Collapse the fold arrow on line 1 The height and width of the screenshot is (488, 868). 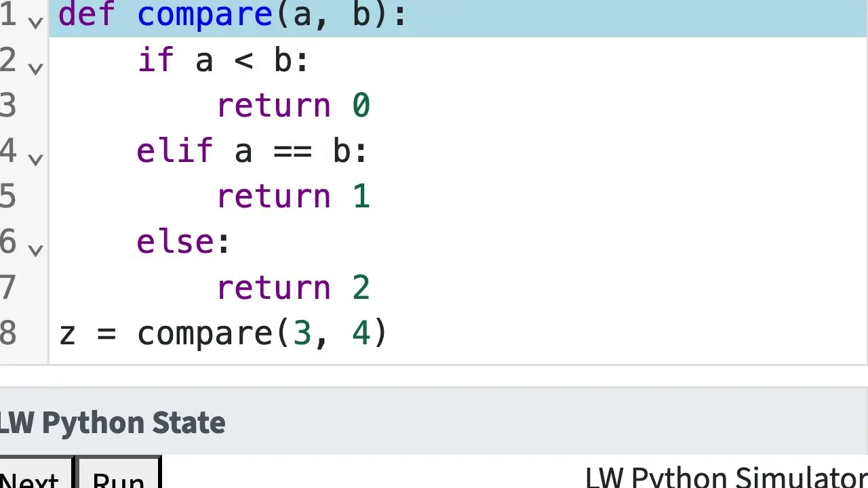coord(35,22)
